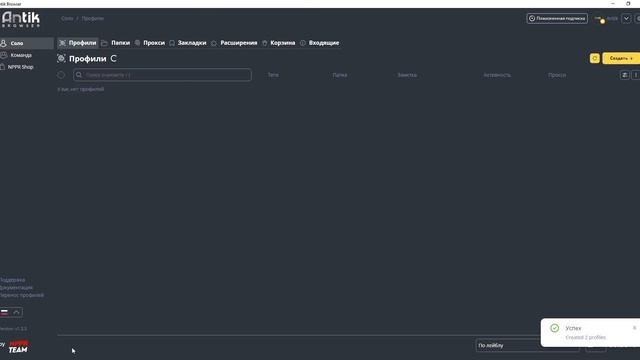Sort by the Заметка column header

[x=407, y=75]
